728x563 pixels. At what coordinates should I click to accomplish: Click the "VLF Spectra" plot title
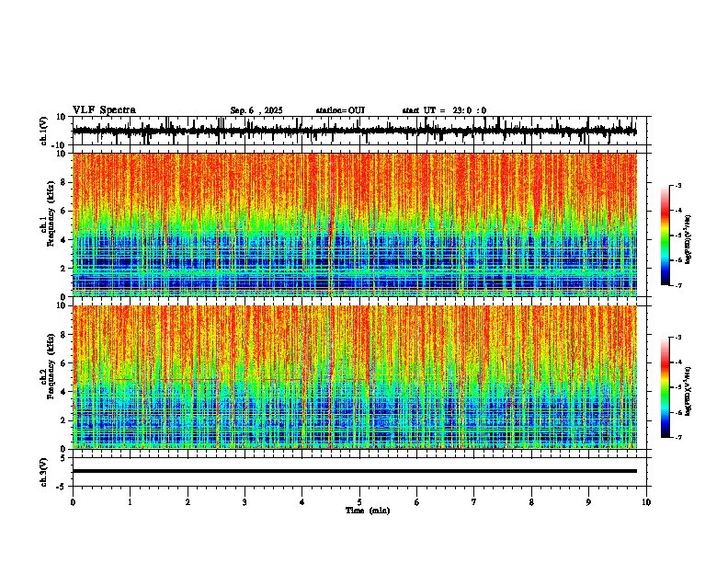[x=104, y=110]
